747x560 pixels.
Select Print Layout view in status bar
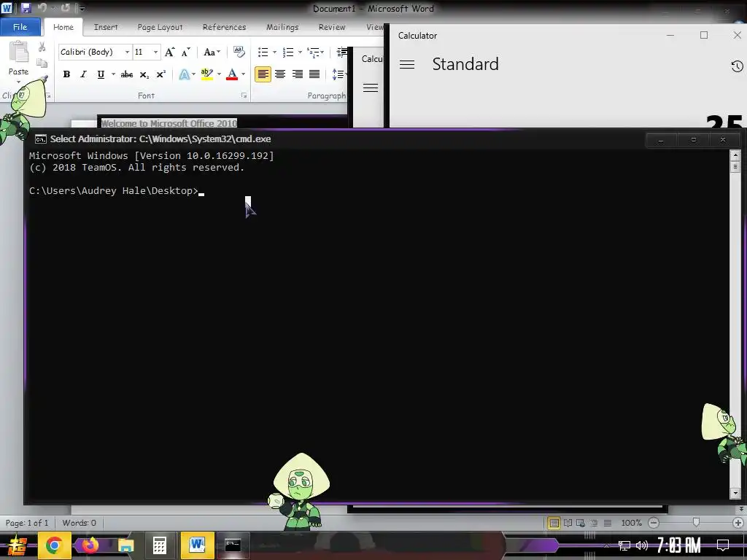pos(554,523)
